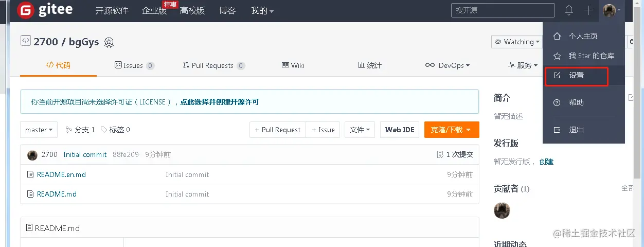Expand the 我的 menu in navbar

(x=262, y=11)
